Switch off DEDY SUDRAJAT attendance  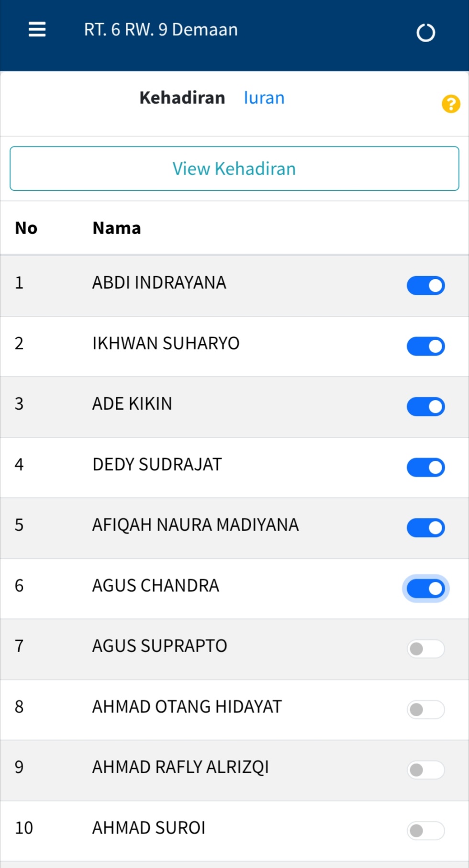coord(425,467)
